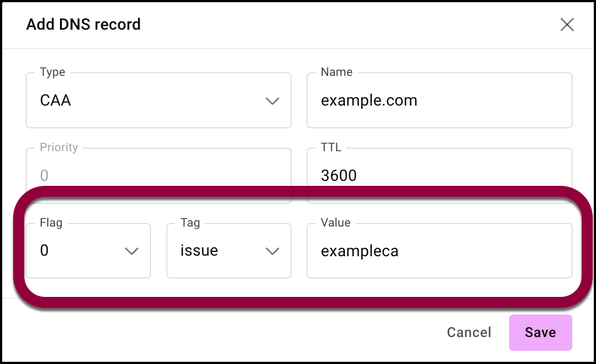Click the TTL field label
The image size is (596, 364).
coord(331,147)
